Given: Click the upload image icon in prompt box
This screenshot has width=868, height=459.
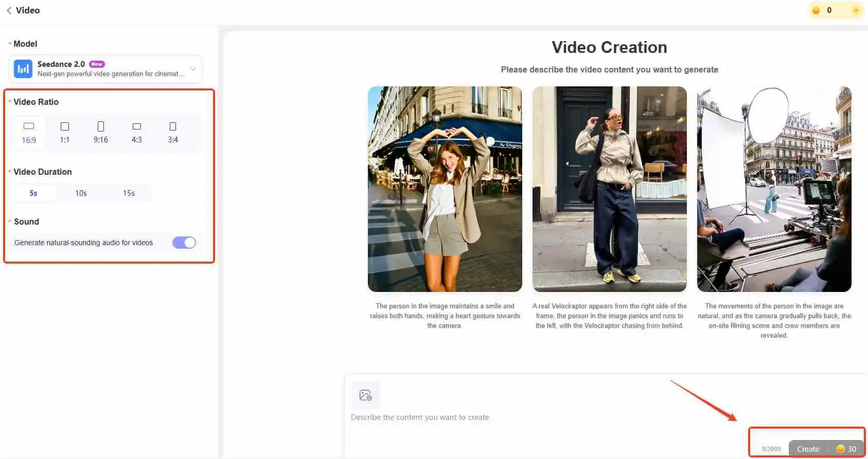Looking at the screenshot, I should pos(366,395).
